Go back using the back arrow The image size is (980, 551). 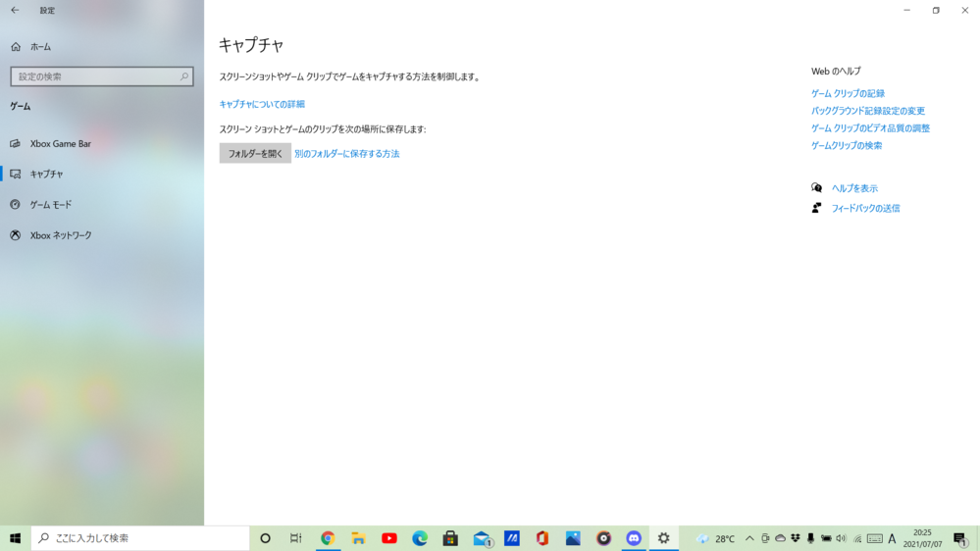[15, 10]
